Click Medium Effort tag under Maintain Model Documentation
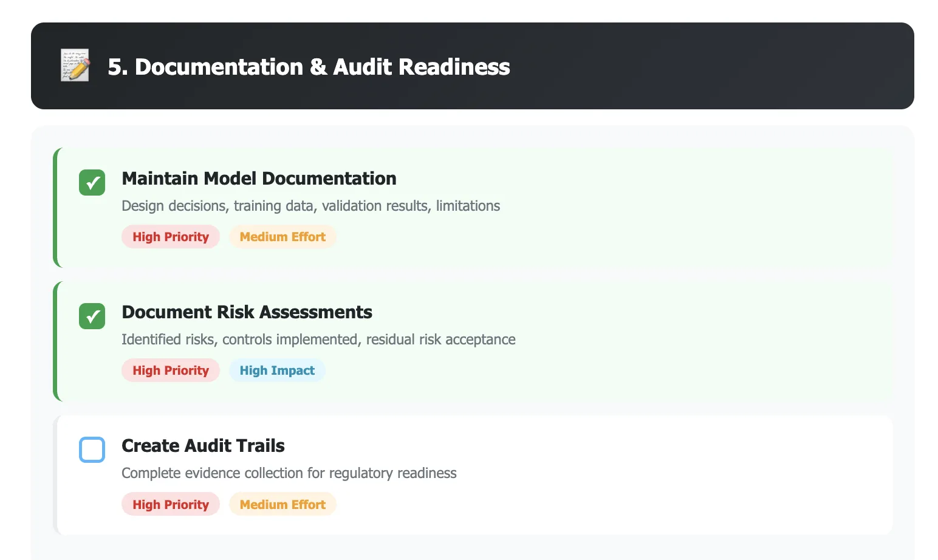 pyautogui.click(x=282, y=237)
